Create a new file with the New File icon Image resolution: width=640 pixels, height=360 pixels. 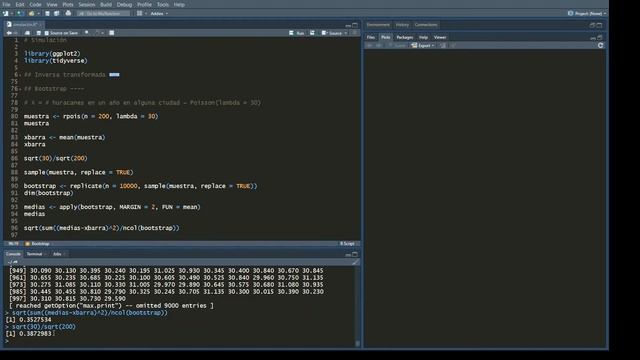[6, 13]
